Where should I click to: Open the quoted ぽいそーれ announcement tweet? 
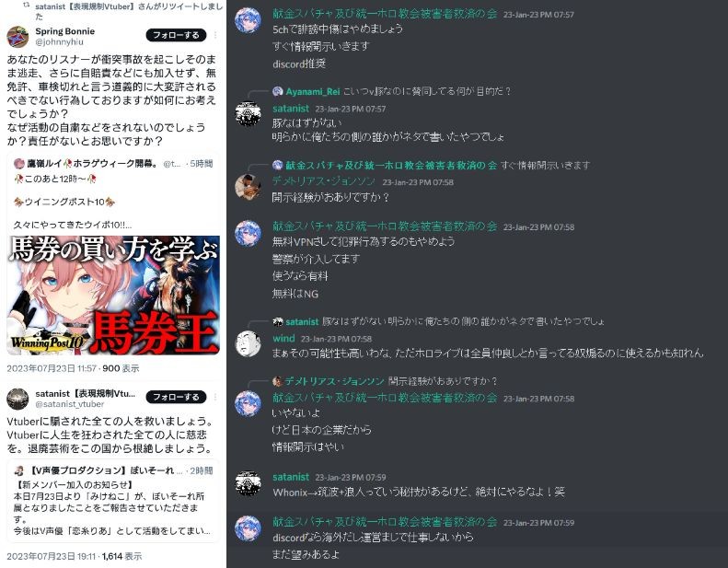pyautogui.click(x=113, y=502)
